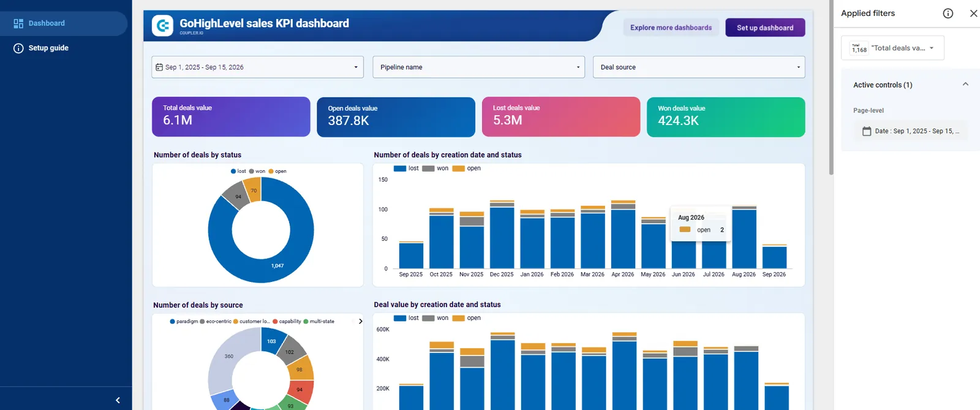980x410 pixels.
Task: Open the Deal source dropdown
Action: pos(699,67)
